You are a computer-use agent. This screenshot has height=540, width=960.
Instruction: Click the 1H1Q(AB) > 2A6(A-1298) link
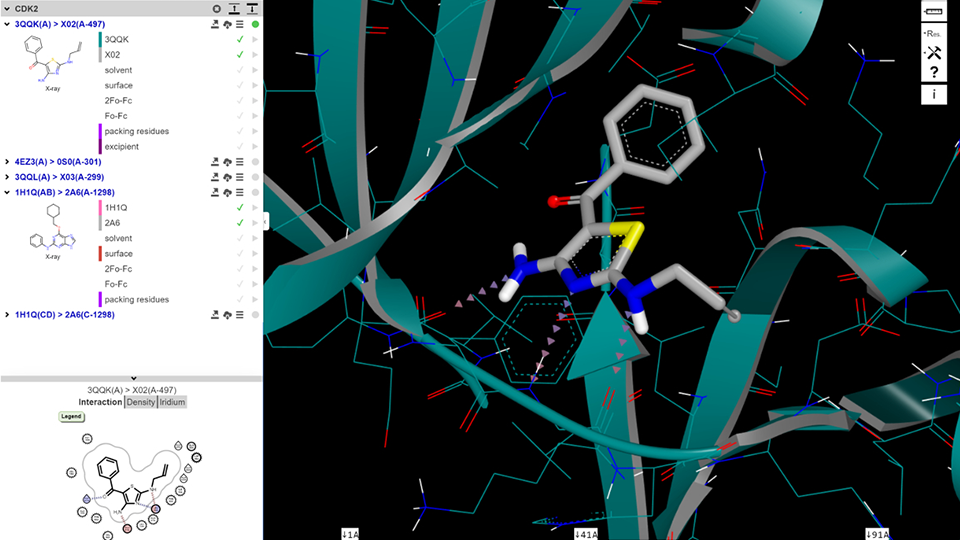65,193
